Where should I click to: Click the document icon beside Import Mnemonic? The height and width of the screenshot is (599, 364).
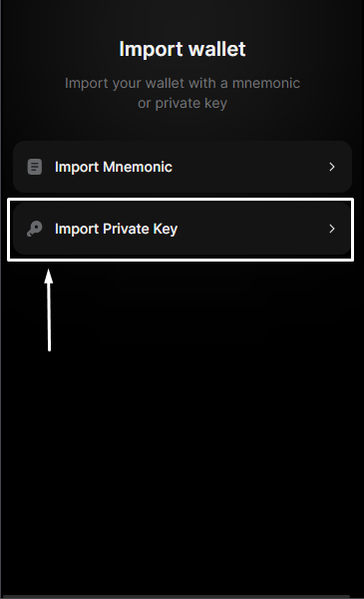(34, 167)
